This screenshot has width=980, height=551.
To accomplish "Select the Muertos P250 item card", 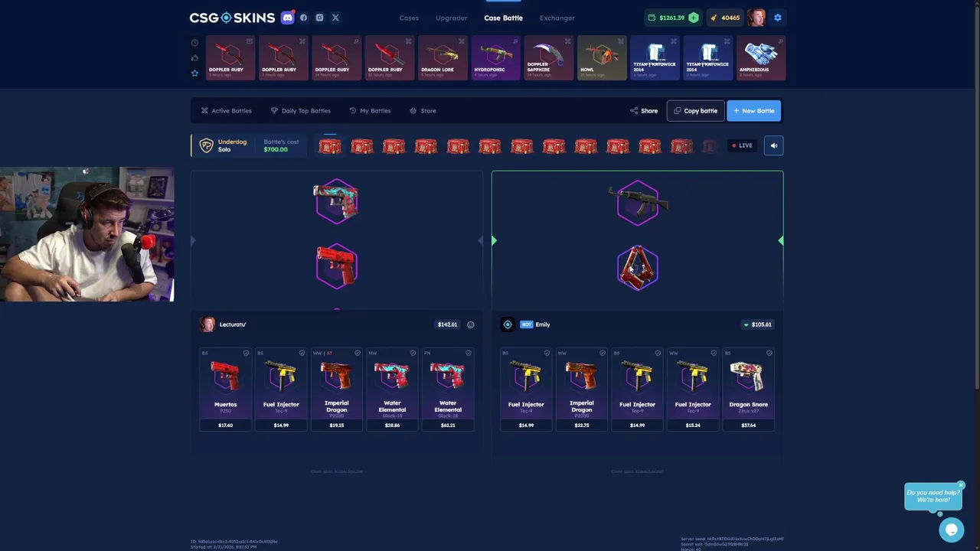I will [x=225, y=390].
